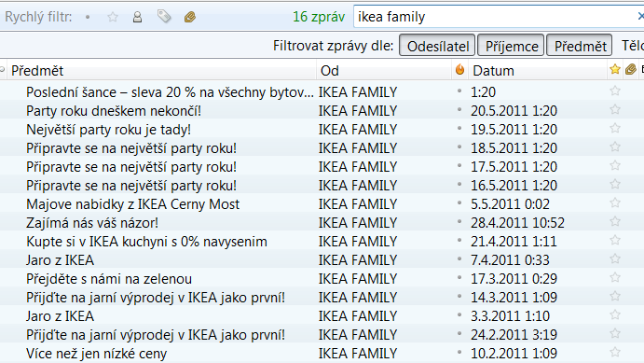Screen dimensions: 644x363
Task: Open 'Poslední šance – sleva 20 %' message
Action: [x=170, y=92]
